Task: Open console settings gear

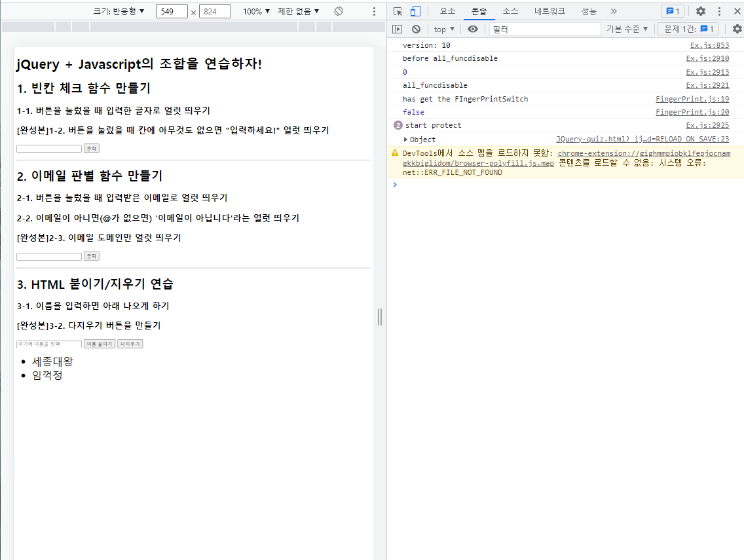Action: (x=737, y=29)
